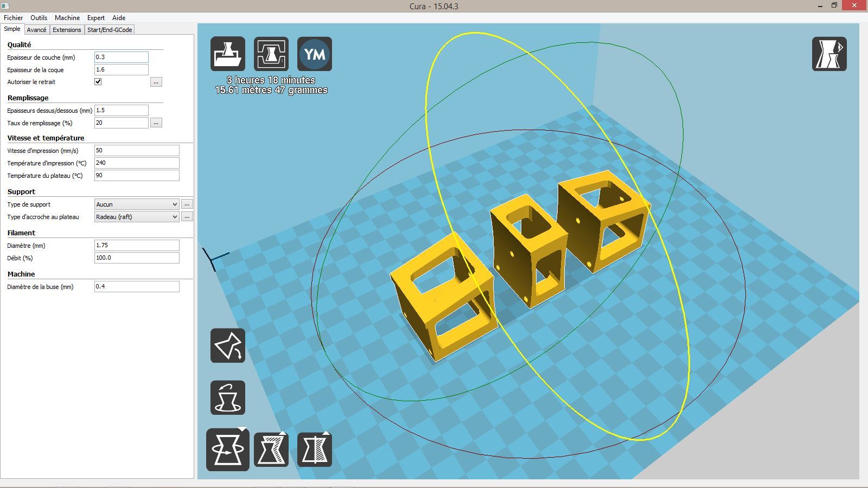Click the YouMagine YM share icon
This screenshot has height=488, width=868.
(315, 54)
